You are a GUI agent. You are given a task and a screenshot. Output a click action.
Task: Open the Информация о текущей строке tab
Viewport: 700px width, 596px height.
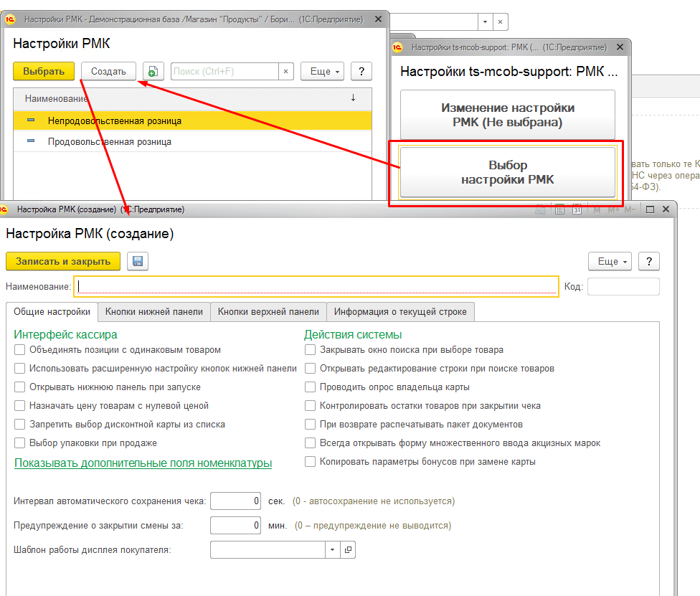pyautogui.click(x=400, y=311)
